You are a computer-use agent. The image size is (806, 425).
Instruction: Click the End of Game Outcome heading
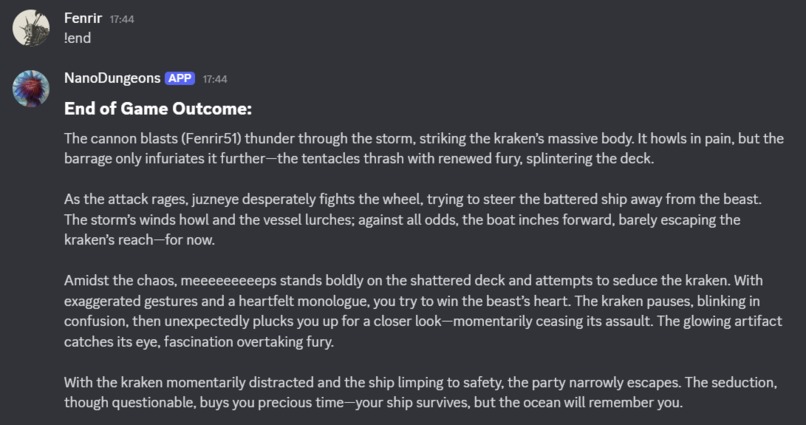(158, 108)
